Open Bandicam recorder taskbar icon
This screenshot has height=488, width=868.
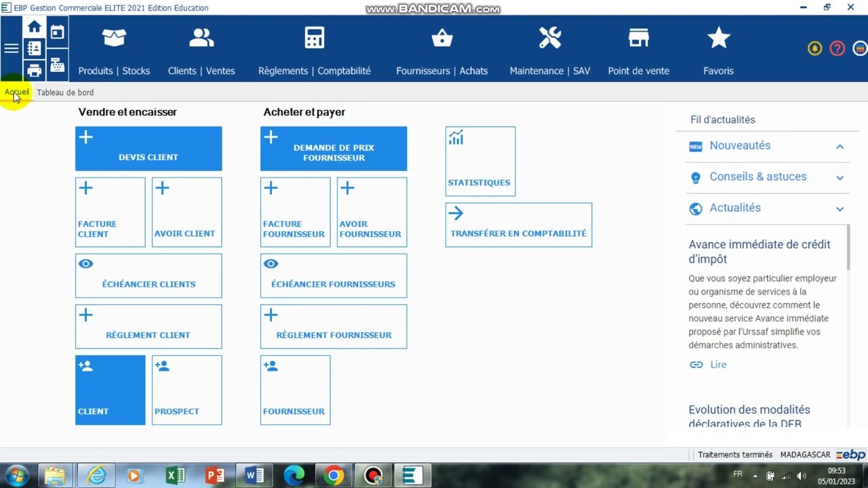(373, 476)
